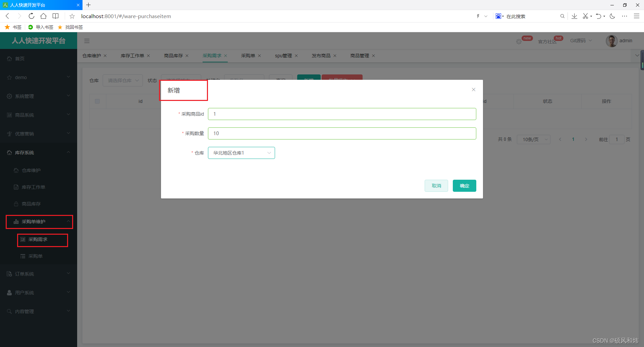This screenshot has width=644, height=347.
Task: Switch to the 仓库维护 tab
Action: point(92,56)
